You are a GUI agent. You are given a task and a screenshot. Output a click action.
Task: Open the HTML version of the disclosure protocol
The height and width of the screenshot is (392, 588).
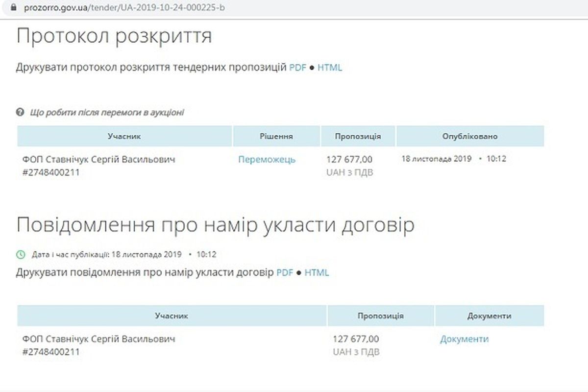point(330,67)
